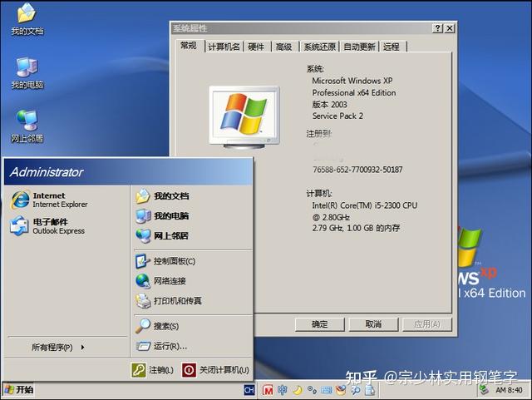Launch Internet Explorer from the Start menu

click(x=49, y=200)
